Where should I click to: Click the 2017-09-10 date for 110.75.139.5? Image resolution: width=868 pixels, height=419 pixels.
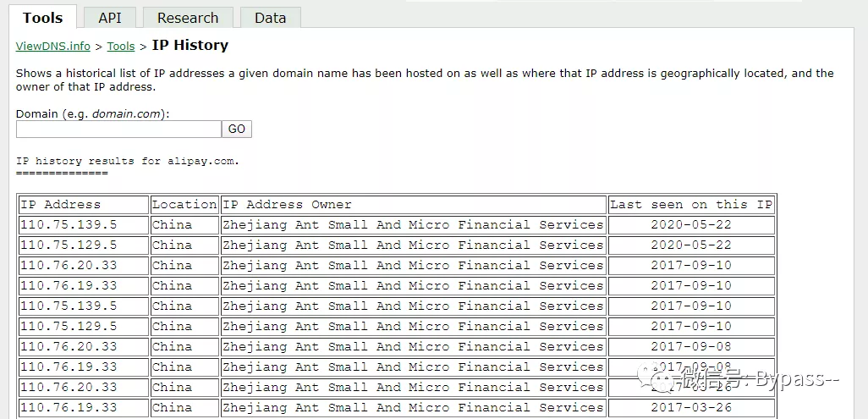(691, 306)
